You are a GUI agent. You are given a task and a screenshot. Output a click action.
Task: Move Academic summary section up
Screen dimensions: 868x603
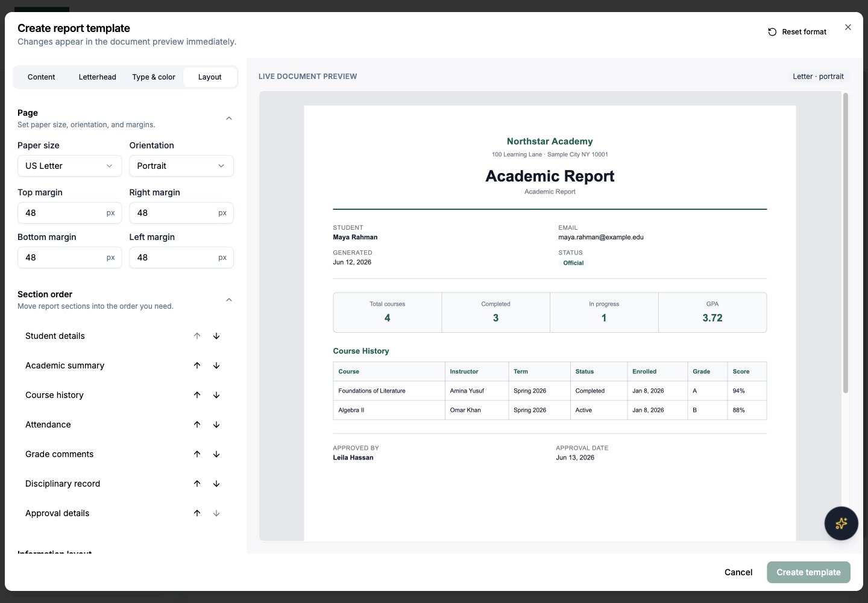[x=197, y=365]
